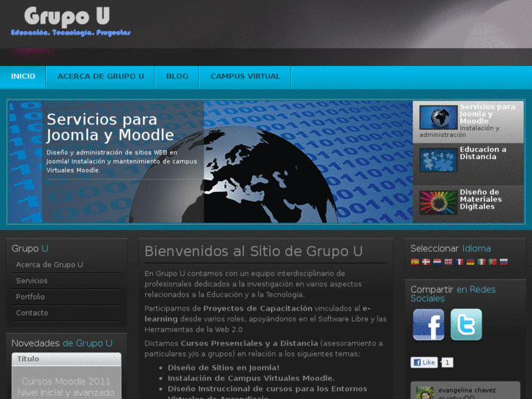Click the main globe banner image
This screenshot has width=532, height=399.
[x=210, y=162]
